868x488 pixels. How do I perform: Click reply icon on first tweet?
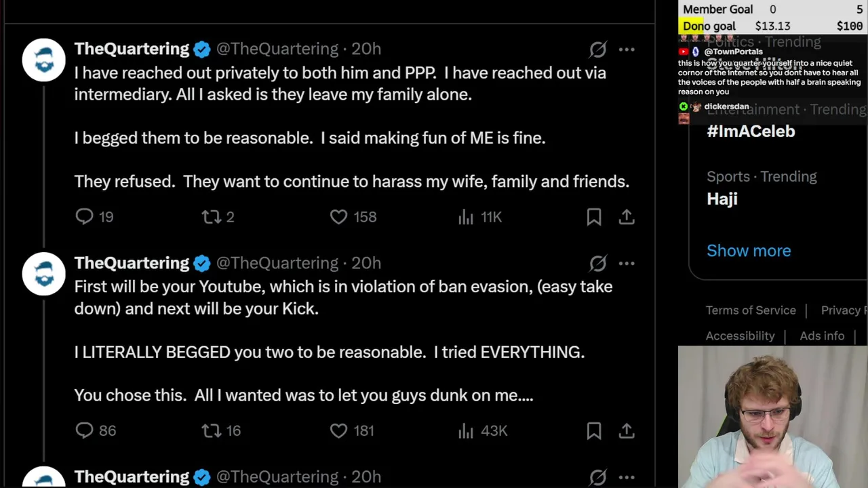[x=84, y=217]
